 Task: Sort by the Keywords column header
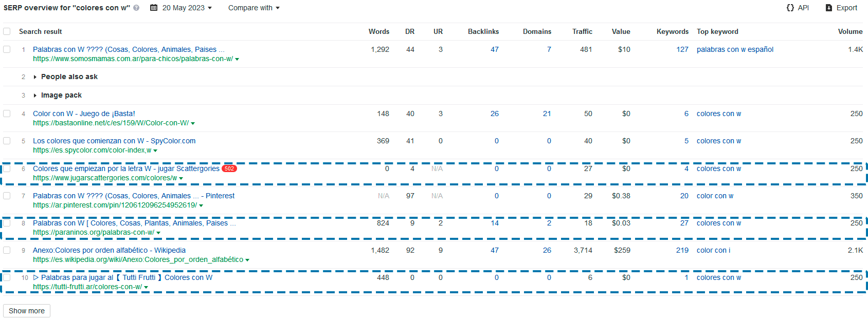click(x=673, y=31)
